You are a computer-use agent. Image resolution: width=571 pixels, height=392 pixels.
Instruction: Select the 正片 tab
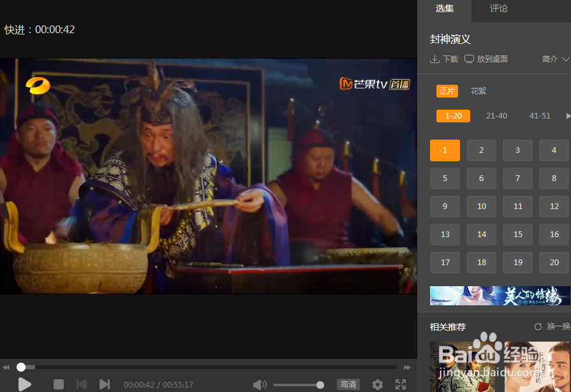(x=447, y=91)
